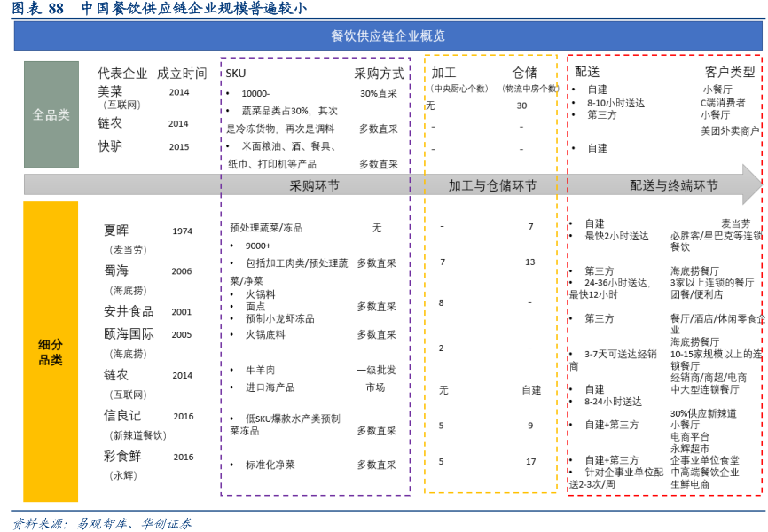Click the 客户类型 column header
This screenshot has width=768, height=532.
coord(730,72)
